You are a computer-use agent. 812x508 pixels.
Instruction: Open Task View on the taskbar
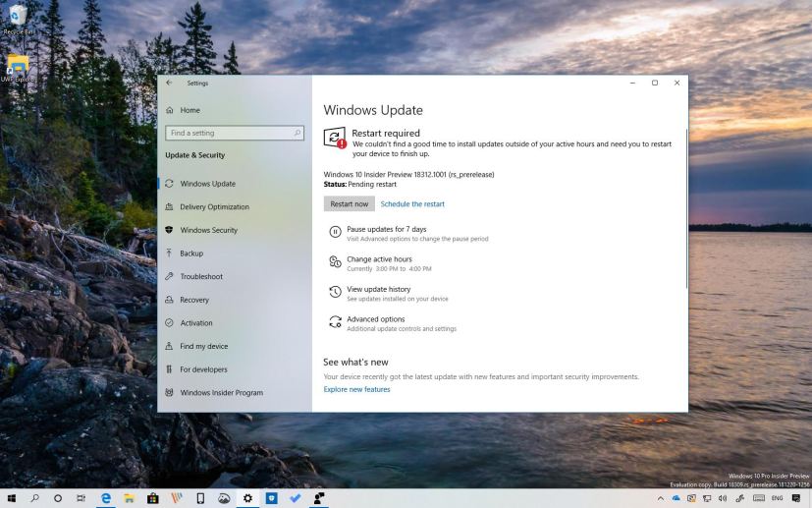81,498
